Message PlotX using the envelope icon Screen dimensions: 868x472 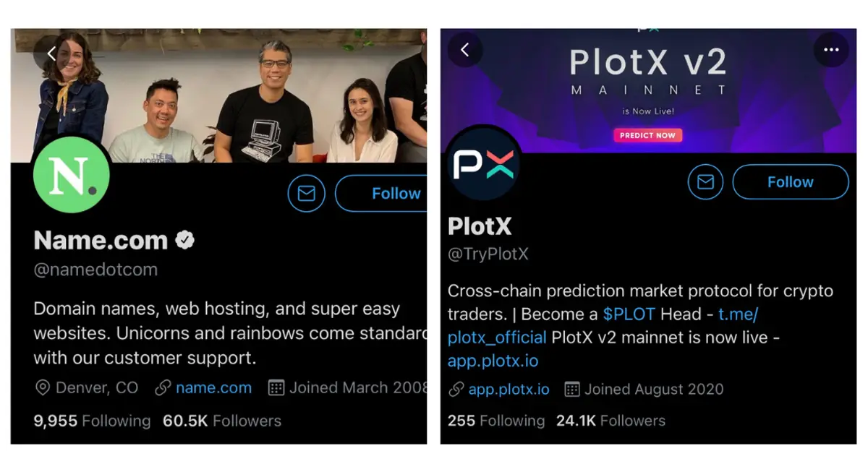[x=706, y=182]
